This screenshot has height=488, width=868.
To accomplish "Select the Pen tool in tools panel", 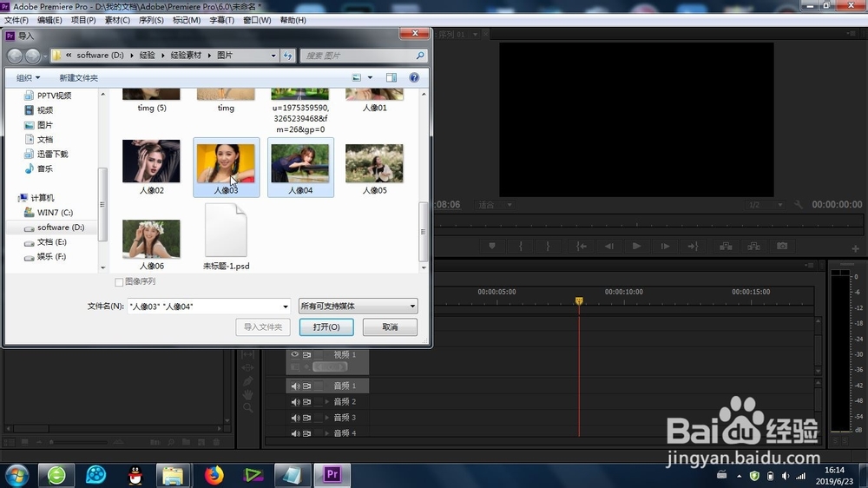I will [x=248, y=381].
